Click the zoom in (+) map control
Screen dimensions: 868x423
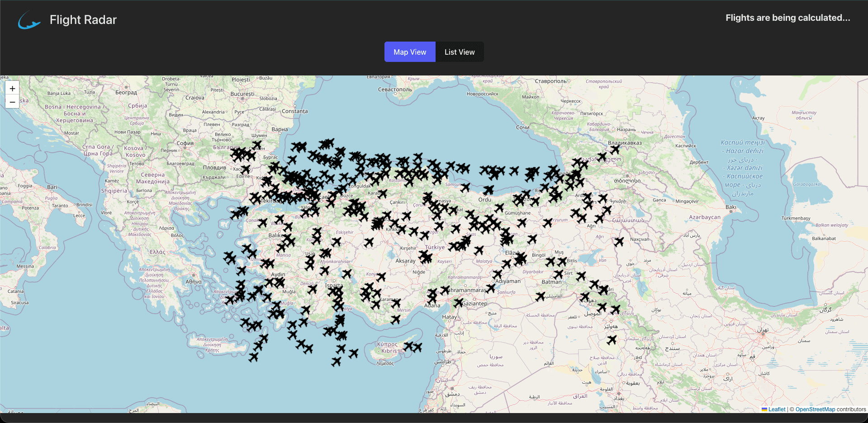(x=12, y=89)
